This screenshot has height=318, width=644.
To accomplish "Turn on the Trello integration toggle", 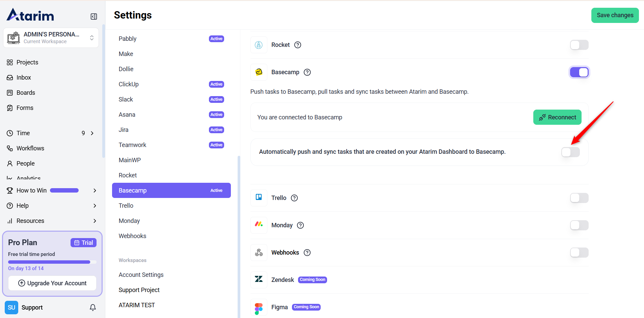I will coord(579,198).
